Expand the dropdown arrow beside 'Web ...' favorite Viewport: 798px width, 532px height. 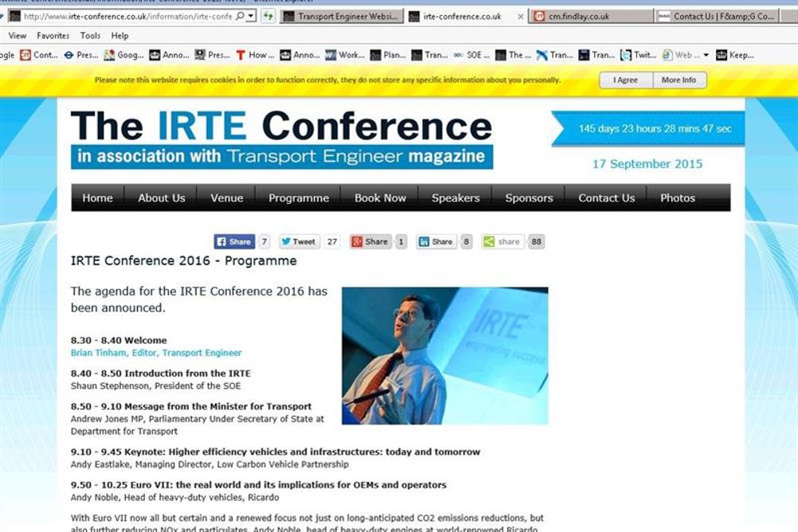[706, 55]
